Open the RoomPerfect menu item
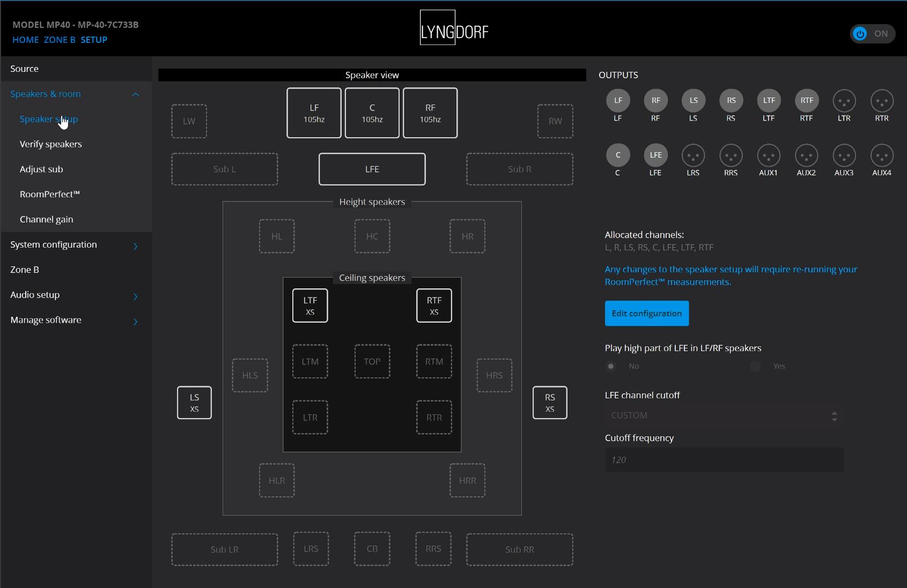This screenshot has height=588, width=907. click(x=49, y=195)
